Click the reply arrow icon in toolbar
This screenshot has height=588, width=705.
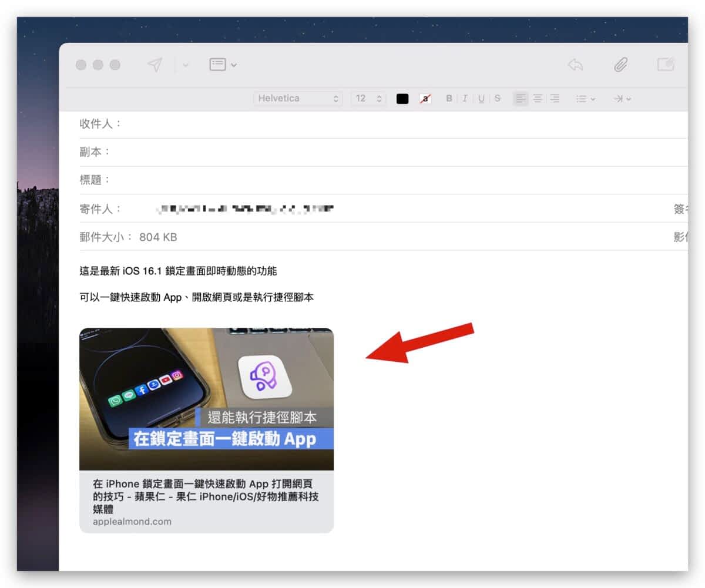point(575,65)
